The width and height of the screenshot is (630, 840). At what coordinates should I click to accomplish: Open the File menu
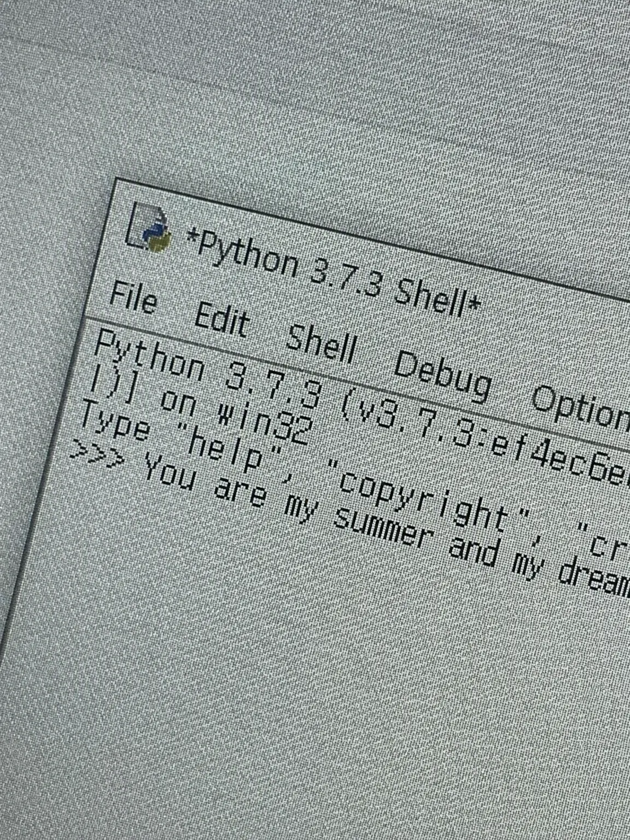133,298
